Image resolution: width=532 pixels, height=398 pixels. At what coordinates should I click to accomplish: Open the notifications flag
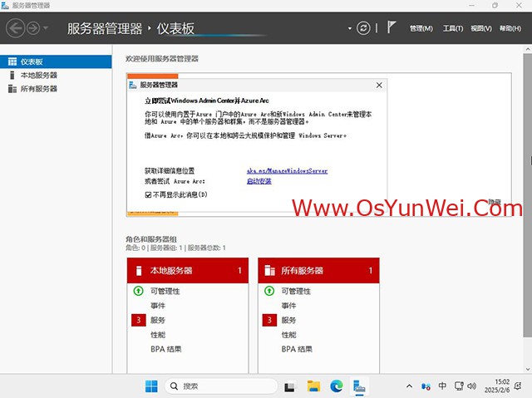[392, 27]
